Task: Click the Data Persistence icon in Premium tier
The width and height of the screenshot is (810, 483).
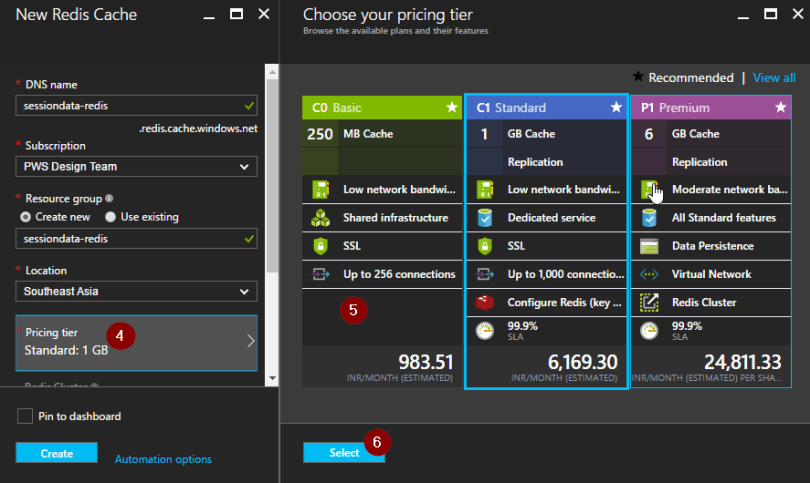Action: [649, 246]
